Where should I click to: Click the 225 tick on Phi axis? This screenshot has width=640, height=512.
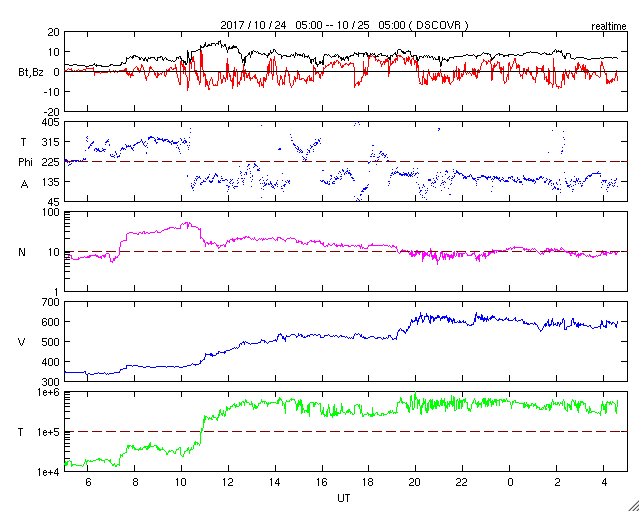tap(52, 162)
